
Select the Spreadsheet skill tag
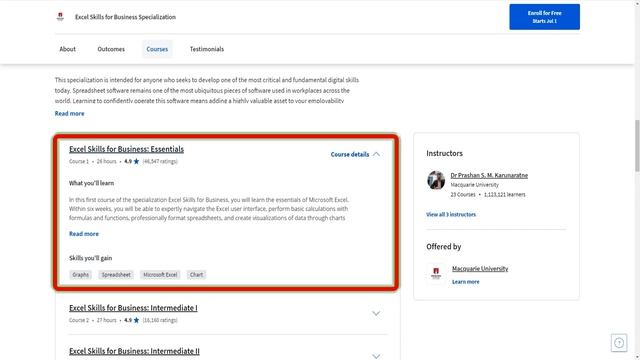point(116,275)
